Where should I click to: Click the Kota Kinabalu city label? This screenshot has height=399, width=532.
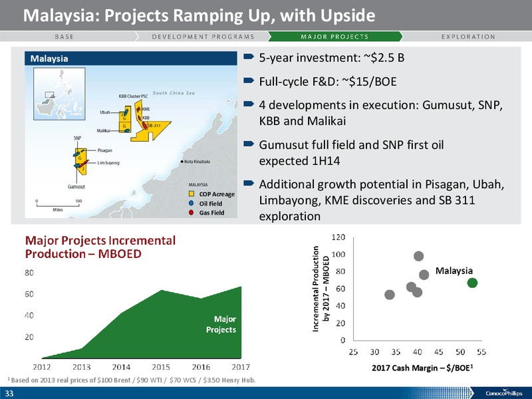(x=197, y=162)
